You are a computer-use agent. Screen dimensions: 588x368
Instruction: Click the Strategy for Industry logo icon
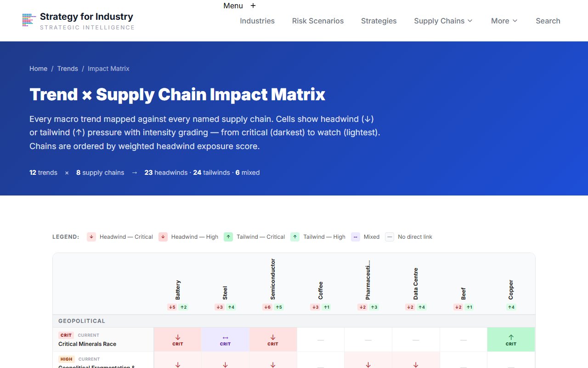click(x=28, y=20)
